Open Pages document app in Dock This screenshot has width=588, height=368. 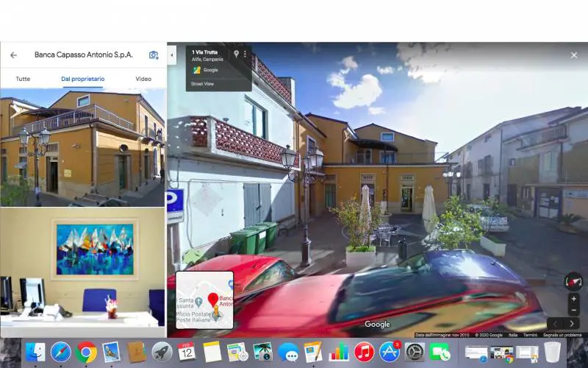pyautogui.click(x=313, y=353)
